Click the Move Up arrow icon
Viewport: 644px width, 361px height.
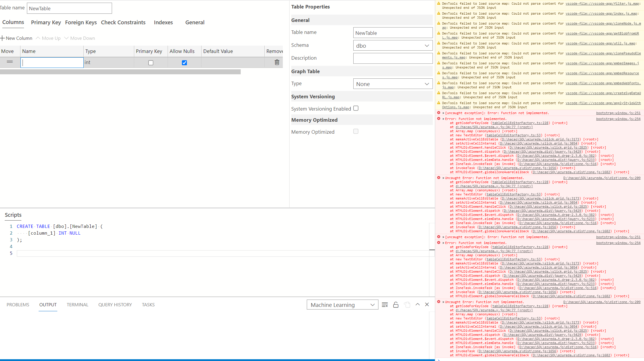point(38,38)
